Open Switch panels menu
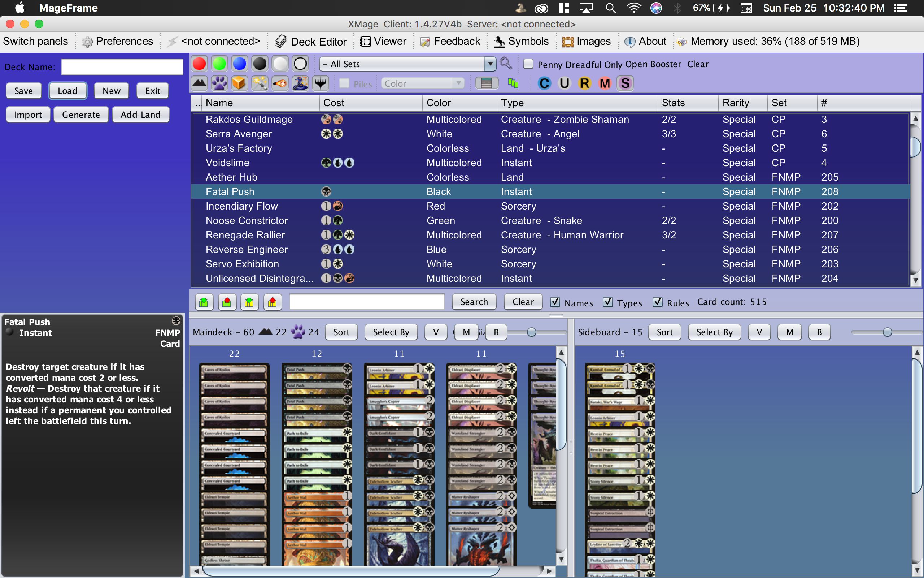Screen dimensions: 924x578 point(35,41)
